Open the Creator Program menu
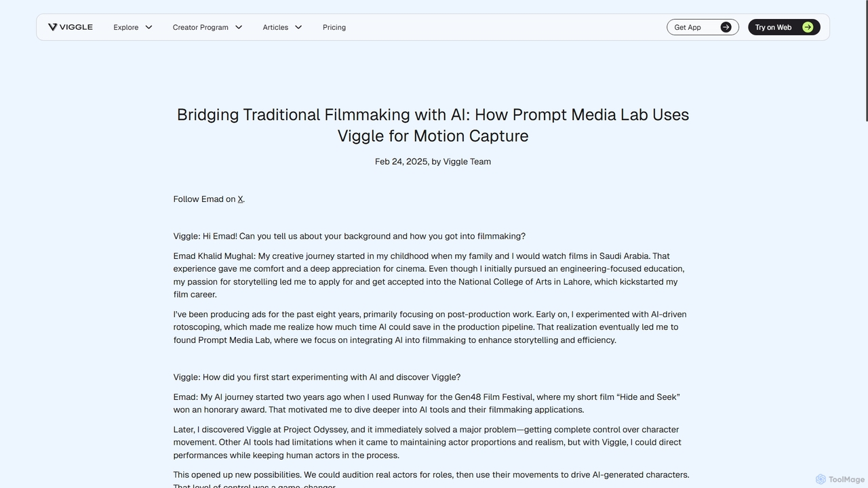The image size is (868, 488). click(201, 27)
